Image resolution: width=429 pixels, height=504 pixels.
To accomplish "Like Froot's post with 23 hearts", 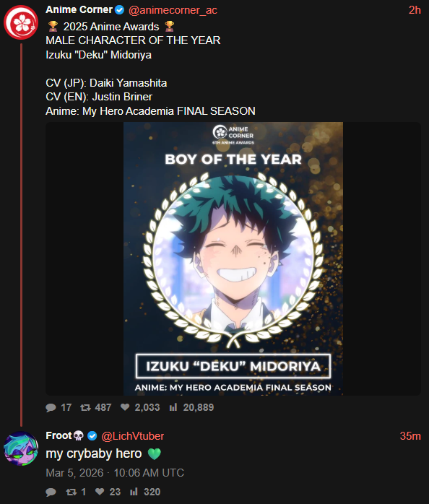I will tap(100, 492).
